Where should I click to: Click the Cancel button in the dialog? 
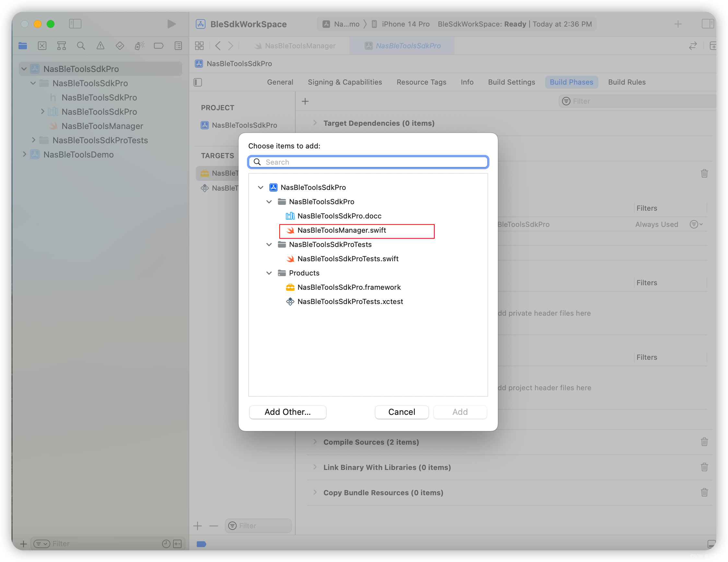pyautogui.click(x=401, y=412)
